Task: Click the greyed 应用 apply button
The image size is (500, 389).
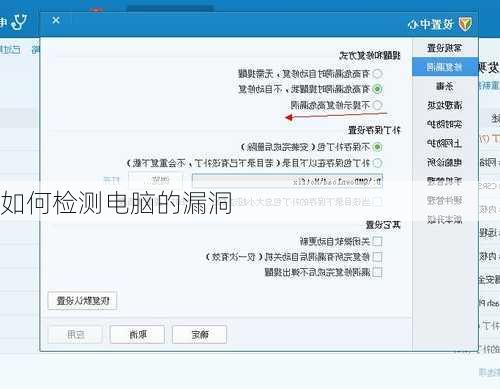Action: point(75,334)
